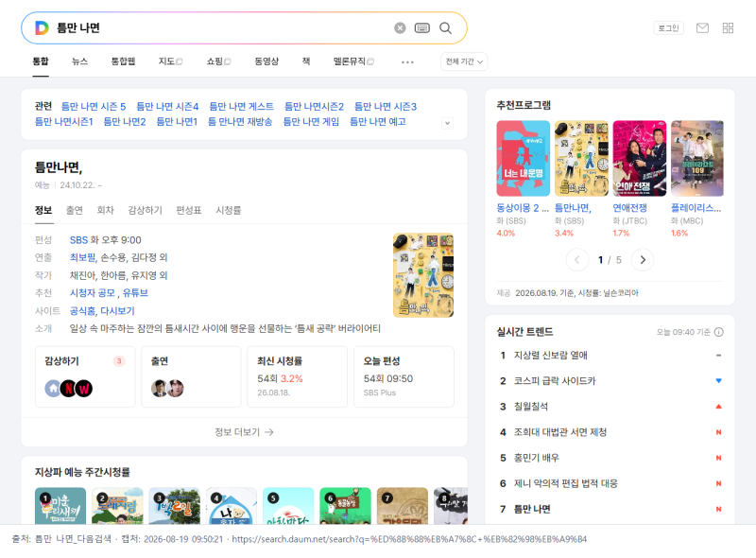The image size is (756, 558).
Task: Switch to the 책 tab
Action: tap(305, 61)
